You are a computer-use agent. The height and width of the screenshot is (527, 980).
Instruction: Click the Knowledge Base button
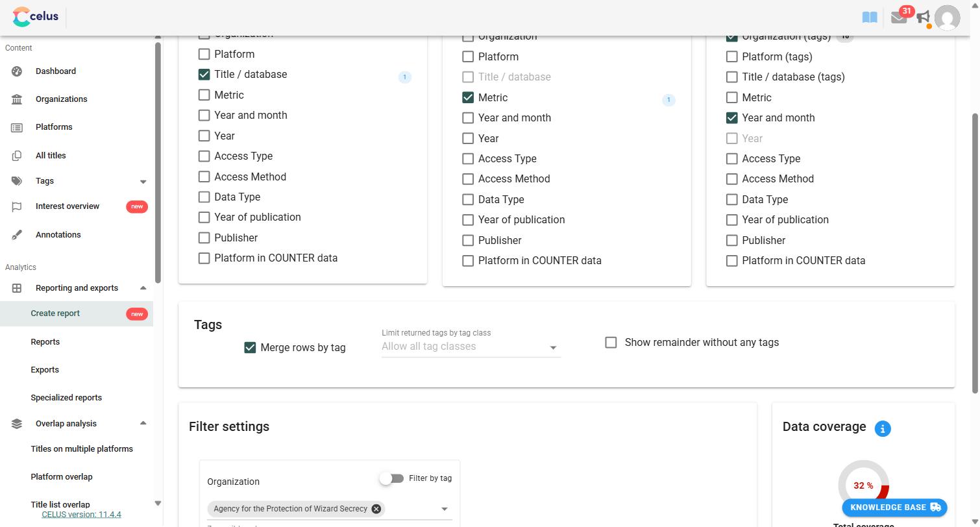pos(895,508)
